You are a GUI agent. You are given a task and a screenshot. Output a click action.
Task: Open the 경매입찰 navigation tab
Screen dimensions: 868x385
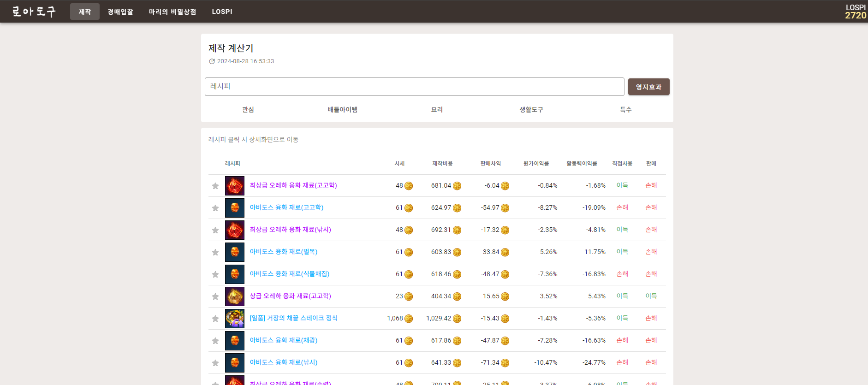[x=120, y=12]
